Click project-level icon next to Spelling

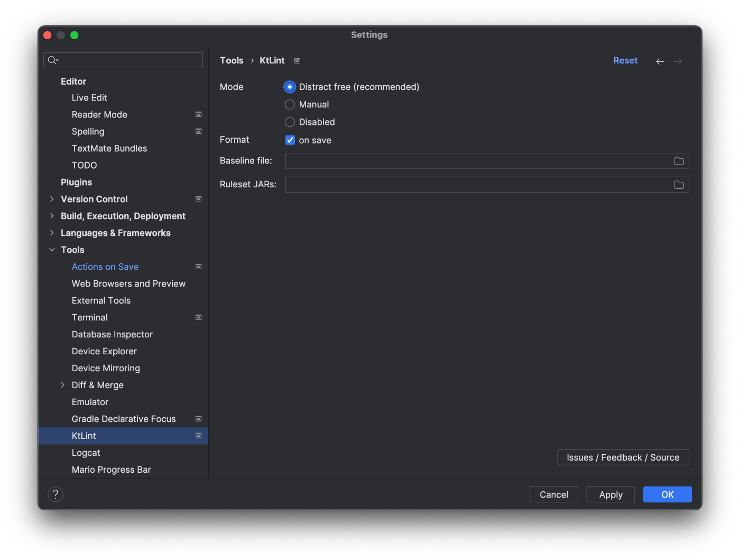pyautogui.click(x=199, y=131)
